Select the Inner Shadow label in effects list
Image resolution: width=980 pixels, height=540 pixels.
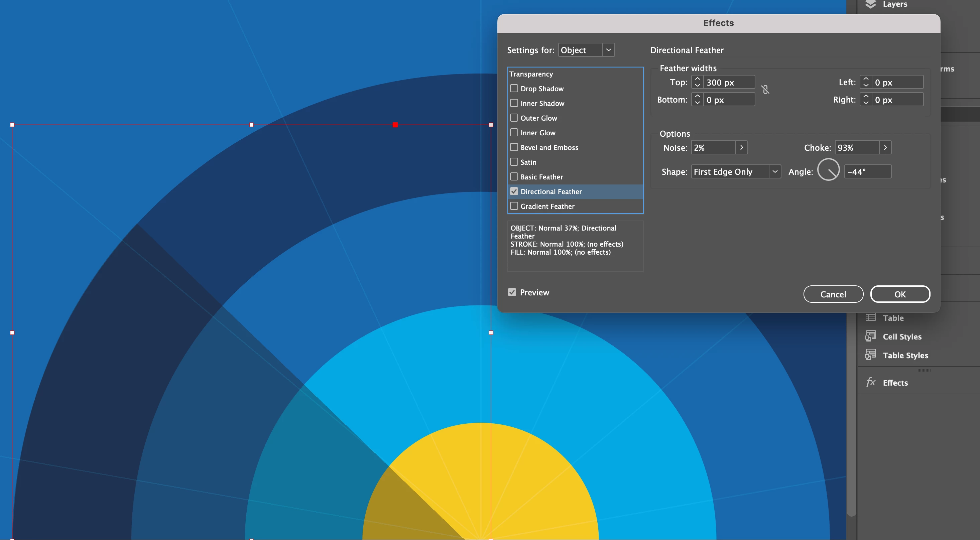click(542, 104)
